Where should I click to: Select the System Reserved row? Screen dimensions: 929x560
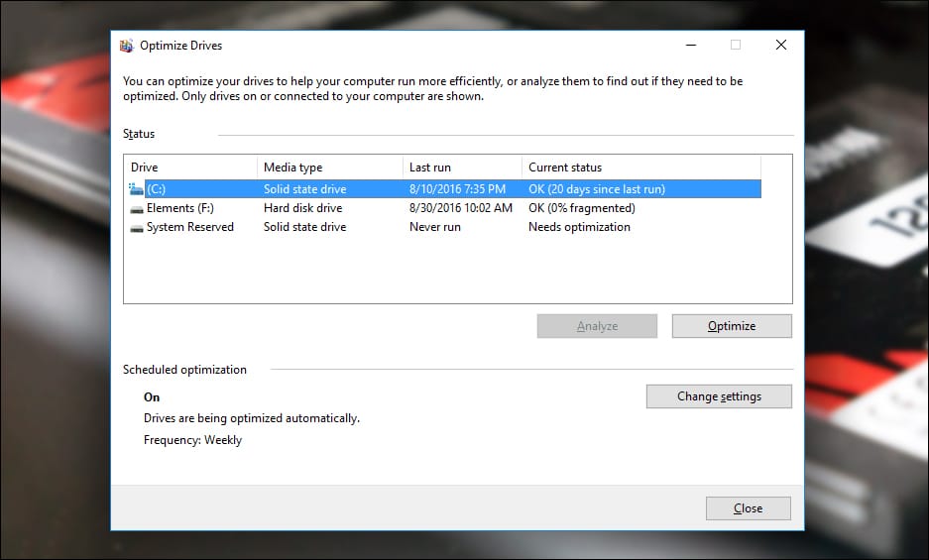(x=442, y=227)
